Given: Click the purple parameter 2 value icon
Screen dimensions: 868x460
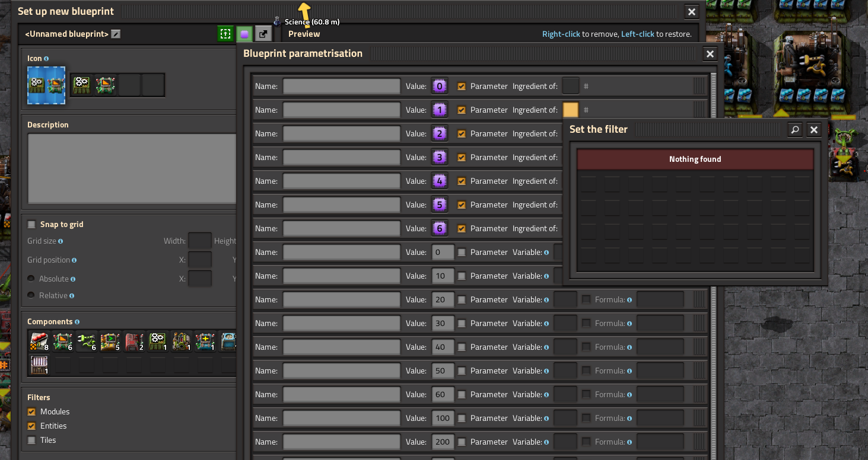Looking at the screenshot, I should coord(440,133).
